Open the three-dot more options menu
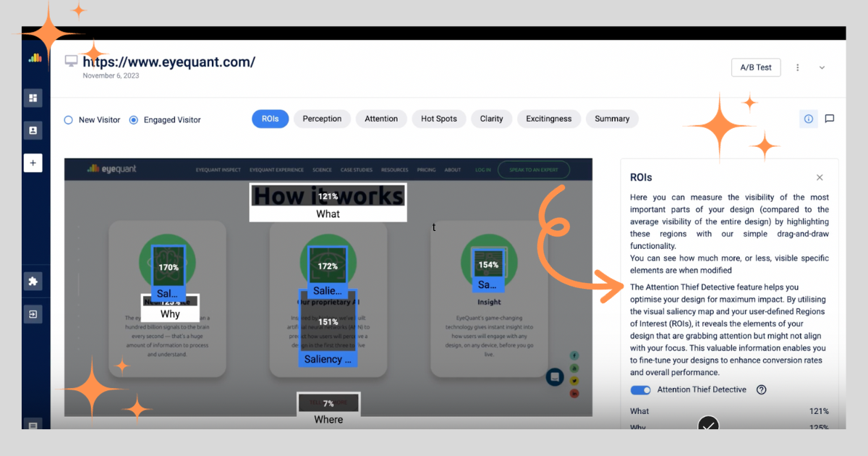The width and height of the screenshot is (868, 456). point(798,67)
